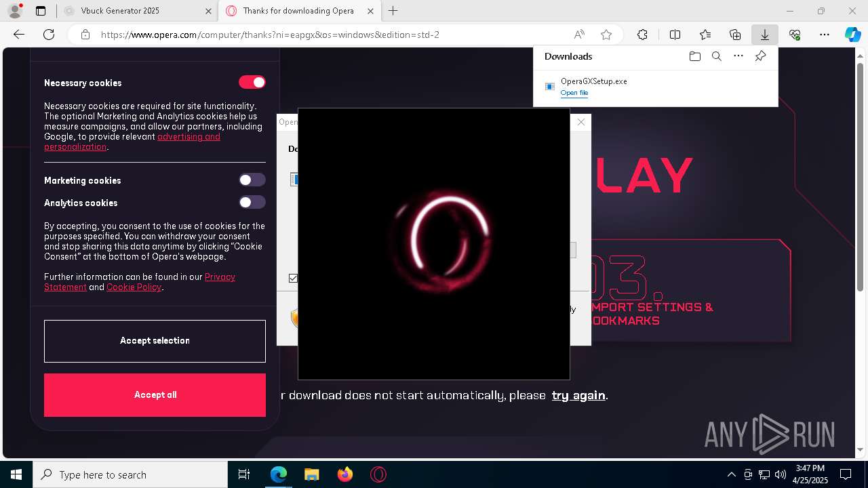Toggle split screen view
This screenshot has height=488, width=868.
[x=675, y=35]
